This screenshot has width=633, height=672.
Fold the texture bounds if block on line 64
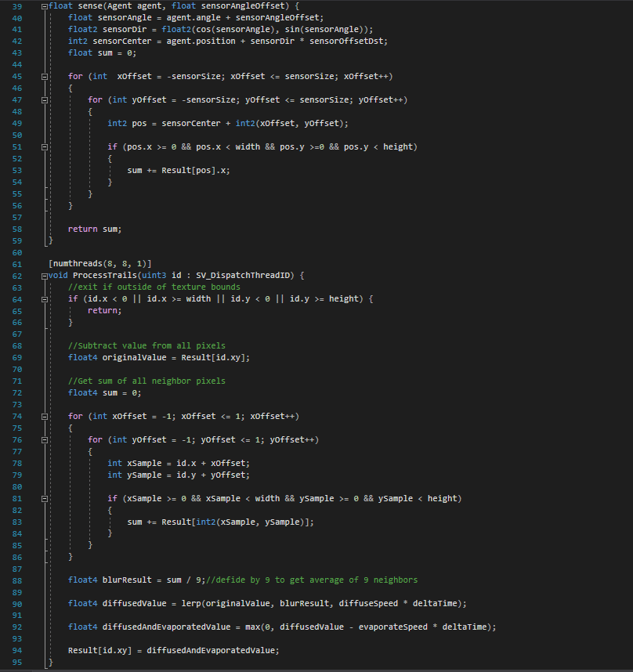44,299
